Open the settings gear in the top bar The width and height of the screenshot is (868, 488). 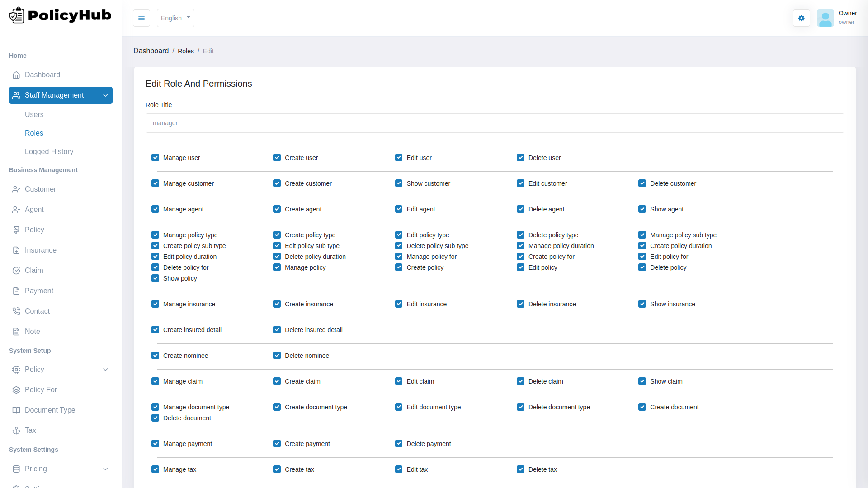[x=801, y=18]
